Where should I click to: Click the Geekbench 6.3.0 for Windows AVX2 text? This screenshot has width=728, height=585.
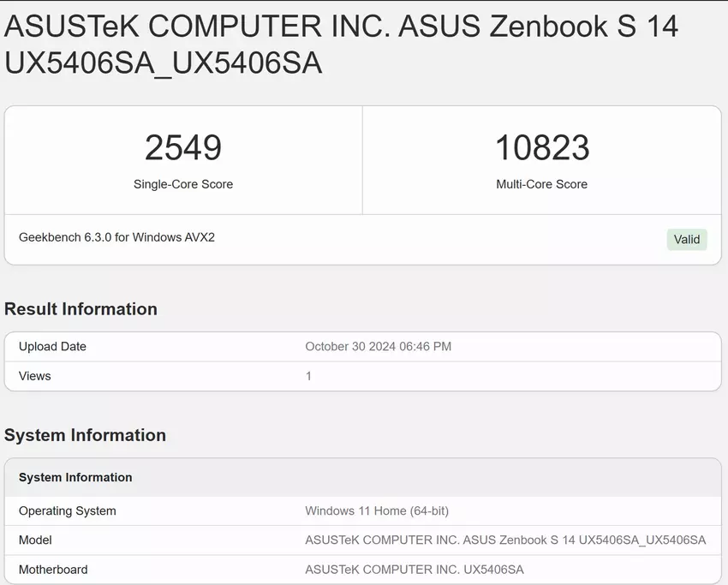click(116, 237)
